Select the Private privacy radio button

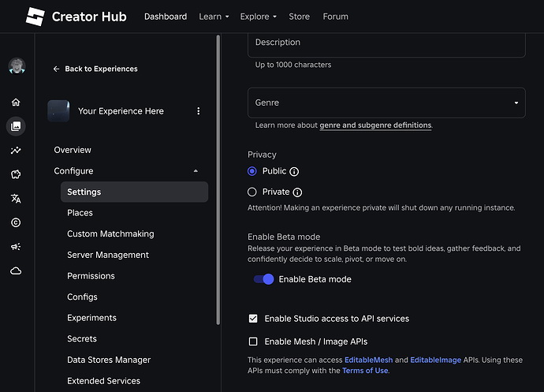tap(252, 192)
